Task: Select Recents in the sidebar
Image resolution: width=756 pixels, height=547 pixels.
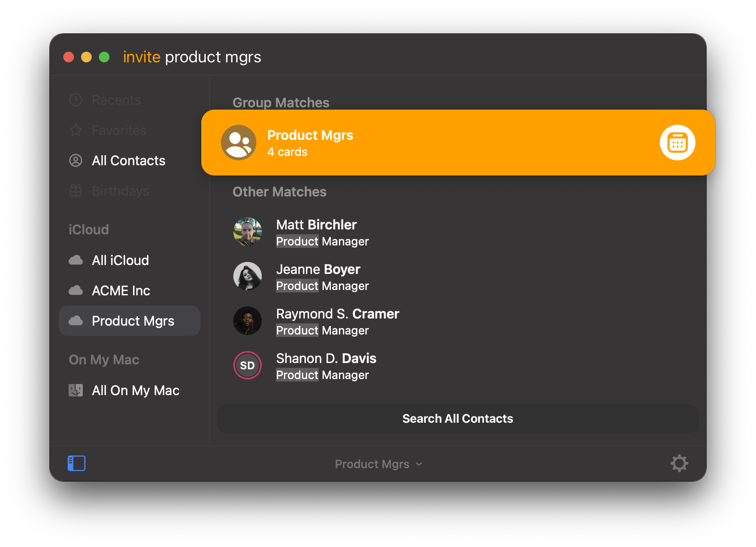Action: point(130,100)
